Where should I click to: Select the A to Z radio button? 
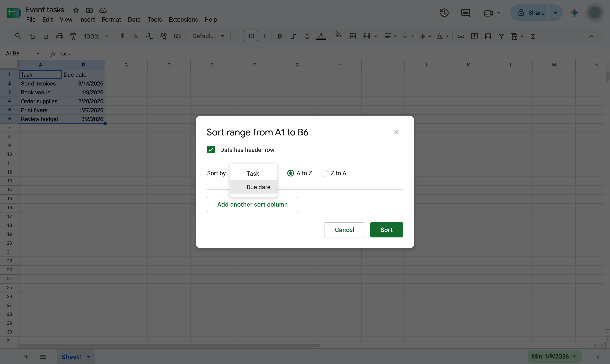pyautogui.click(x=290, y=173)
